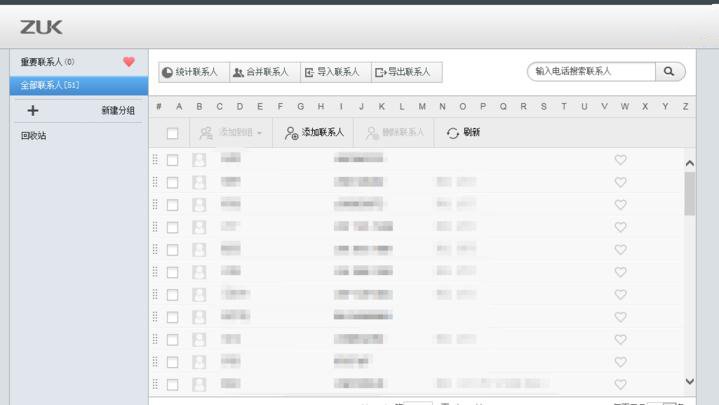Screen dimensions: 719x405
Task: Click the second contact's avatar icon
Action: point(199,183)
